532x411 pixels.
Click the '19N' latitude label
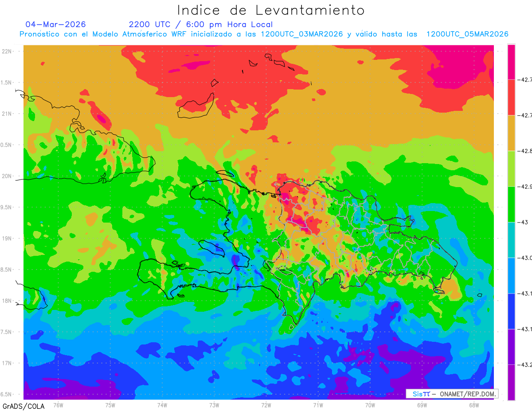[x=8, y=239]
